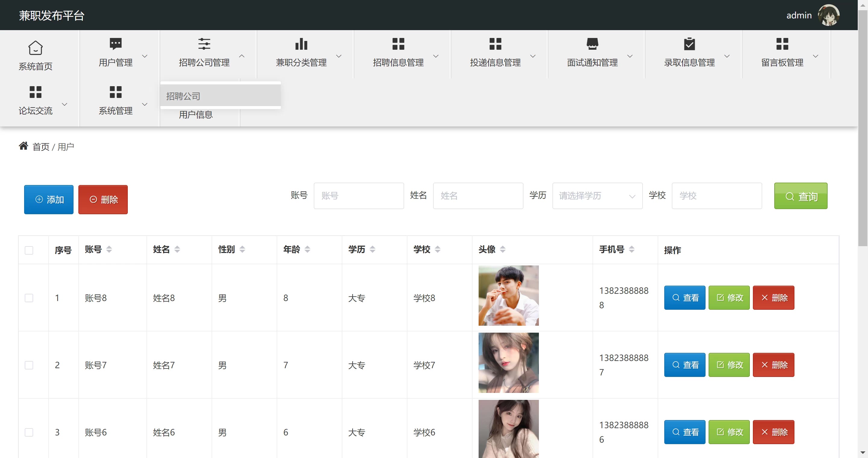Open the 留言板管理 menu label
The height and width of the screenshot is (458, 868).
click(782, 63)
